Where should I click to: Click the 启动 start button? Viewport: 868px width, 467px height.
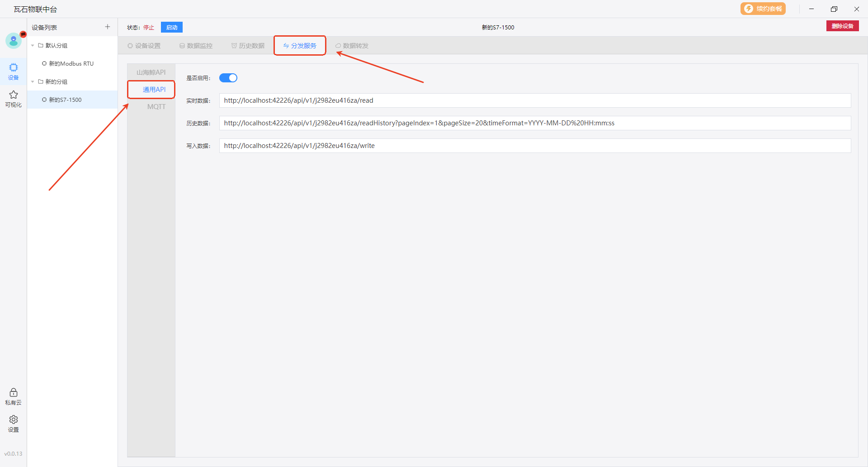click(172, 28)
